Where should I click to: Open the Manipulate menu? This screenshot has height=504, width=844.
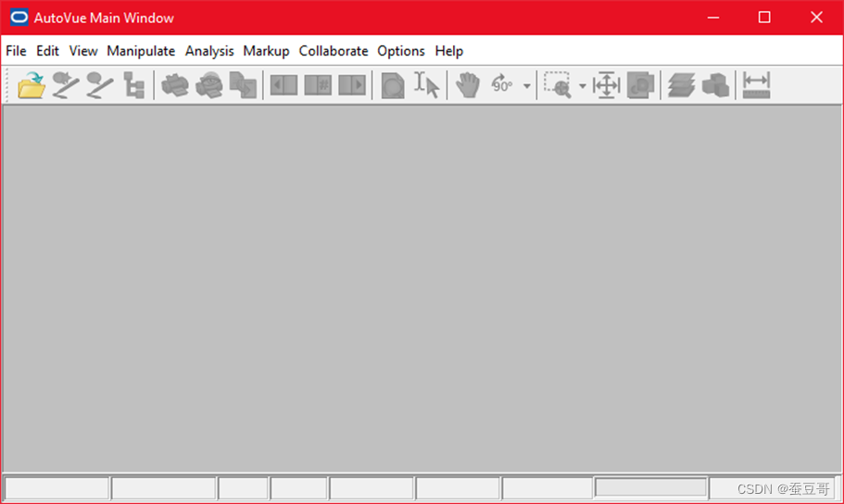pyautogui.click(x=141, y=51)
